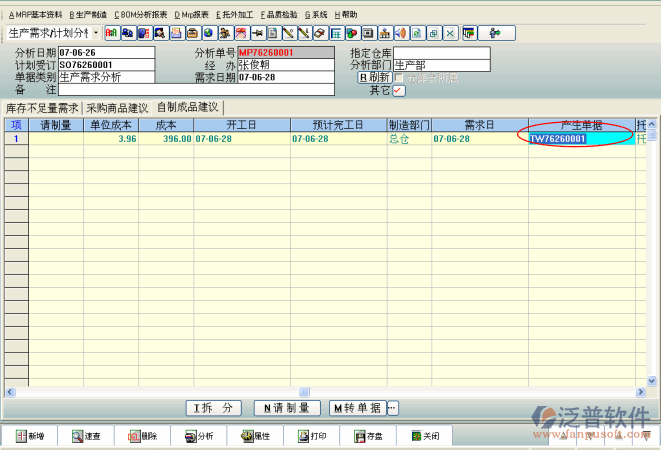The width and height of the screenshot is (661, 450).
Task: Click the 删除 (Delete) icon
Action: pos(141,436)
